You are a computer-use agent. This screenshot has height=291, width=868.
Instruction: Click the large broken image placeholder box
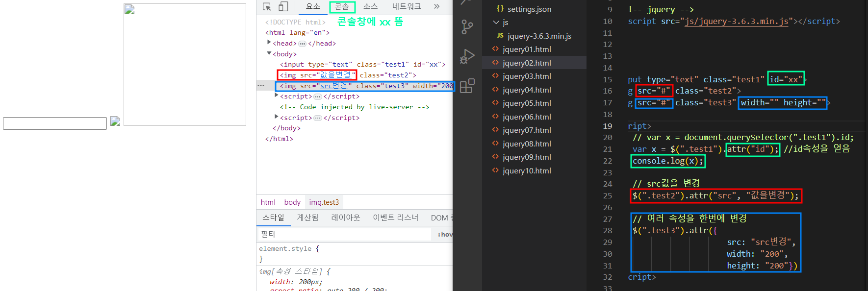pos(185,65)
